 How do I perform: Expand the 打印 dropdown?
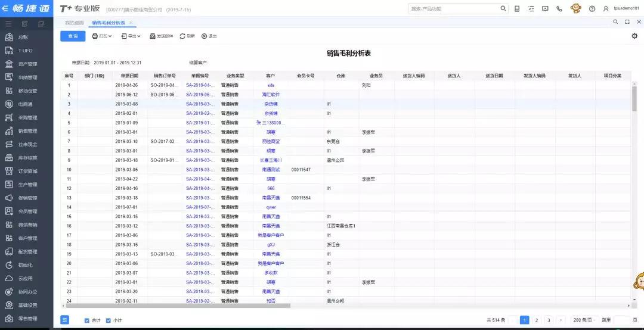(102, 36)
